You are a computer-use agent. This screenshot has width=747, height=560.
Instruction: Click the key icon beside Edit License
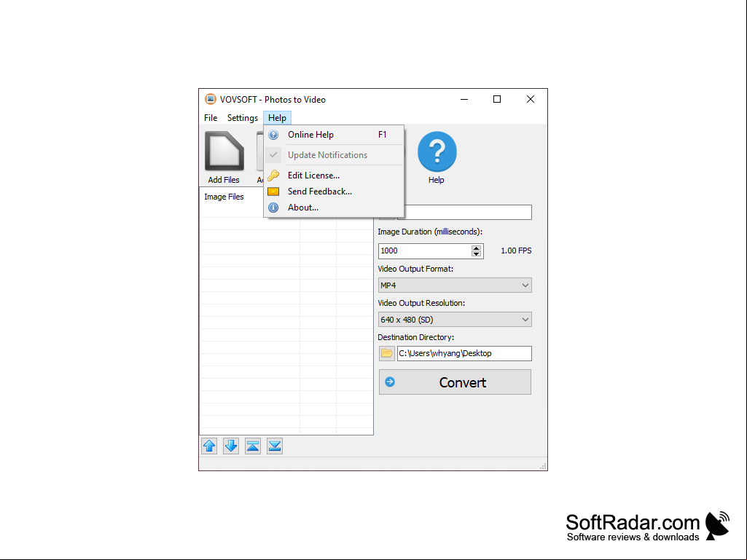pos(273,176)
